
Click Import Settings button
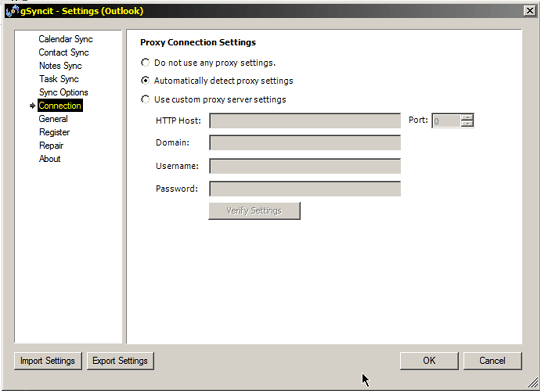(48, 361)
